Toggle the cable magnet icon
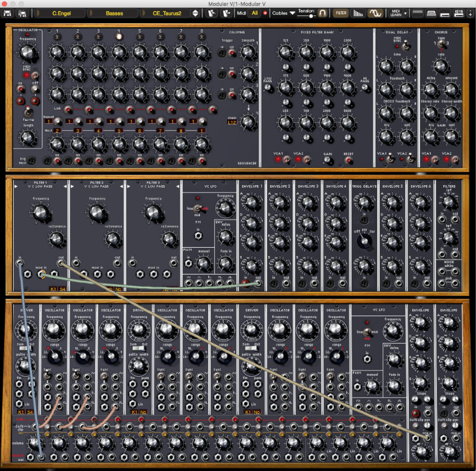This screenshot has width=476, height=471. [x=322, y=13]
